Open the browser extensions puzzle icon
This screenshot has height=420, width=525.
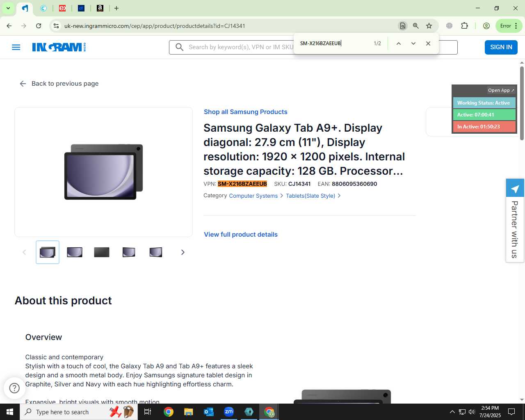pyautogui.click(x=464, y=26)
